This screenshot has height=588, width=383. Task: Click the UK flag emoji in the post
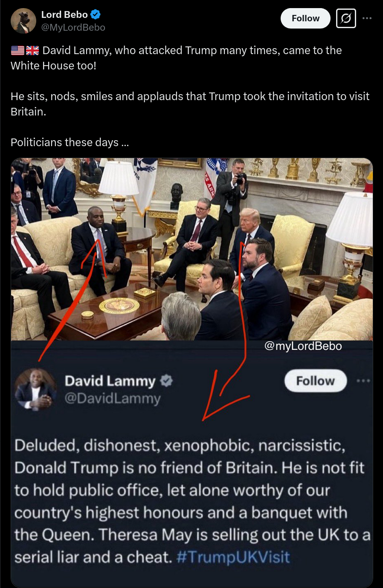(32, 50)
